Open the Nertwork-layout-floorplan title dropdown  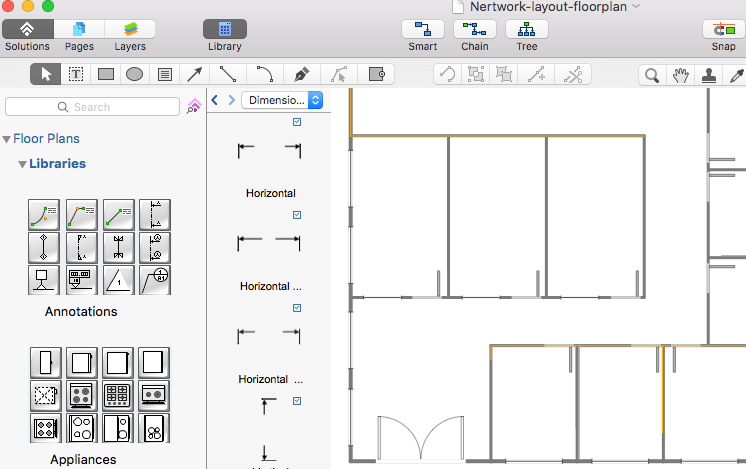pyautogui.click(x=636, y=6)
